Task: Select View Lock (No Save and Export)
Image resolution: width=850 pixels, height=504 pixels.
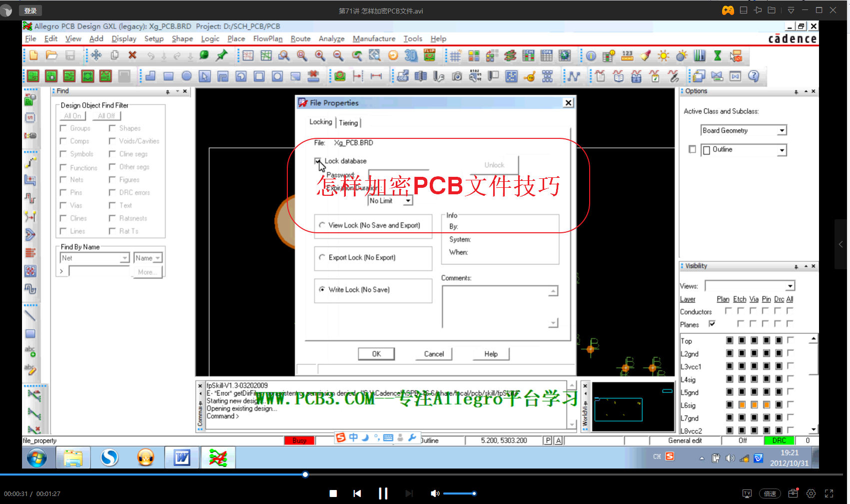Action: [x=322, y=225]
